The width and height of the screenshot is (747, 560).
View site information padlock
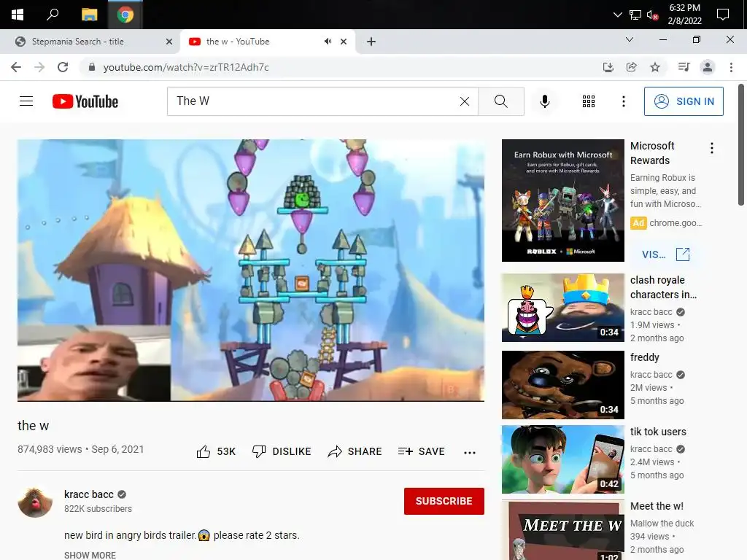pos(92,67)
